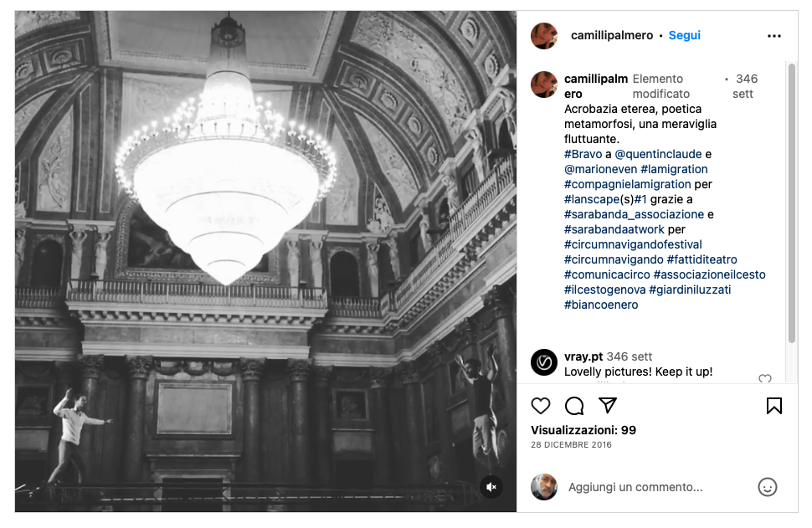Open the three-dot more options menu
Viewport: 812px width, 528px height.
click(773, 36)
